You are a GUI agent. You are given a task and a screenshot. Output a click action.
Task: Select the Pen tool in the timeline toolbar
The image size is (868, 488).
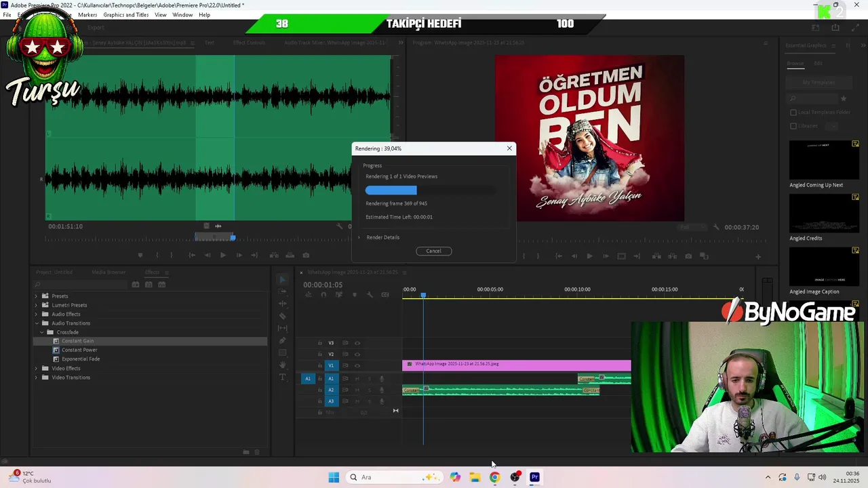coord(283,340)
